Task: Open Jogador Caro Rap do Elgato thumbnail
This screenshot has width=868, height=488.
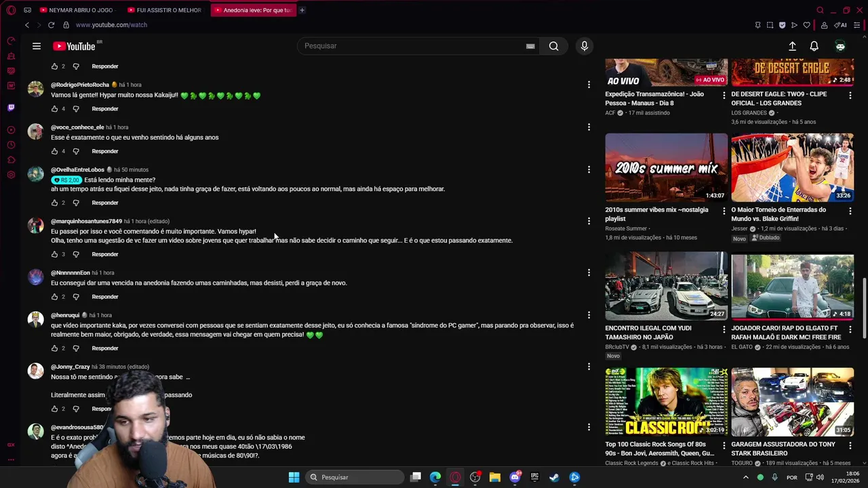Action: coord(792,285)
